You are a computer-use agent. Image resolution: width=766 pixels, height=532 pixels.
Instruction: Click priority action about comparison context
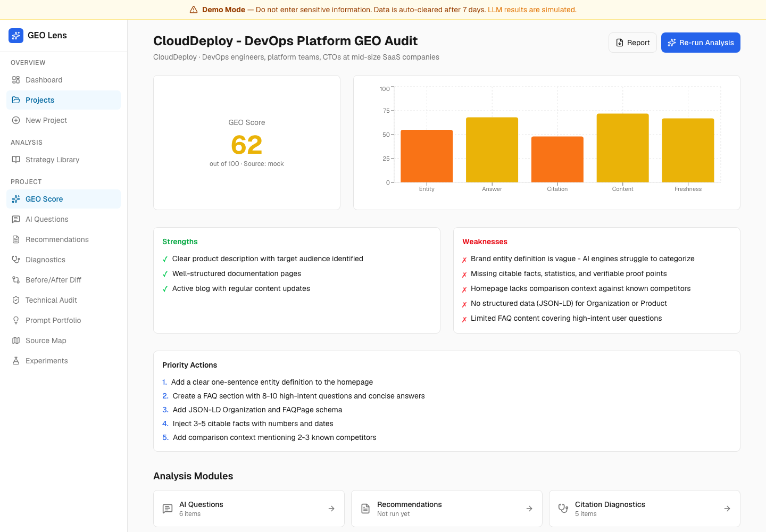[x=274, y=437]
